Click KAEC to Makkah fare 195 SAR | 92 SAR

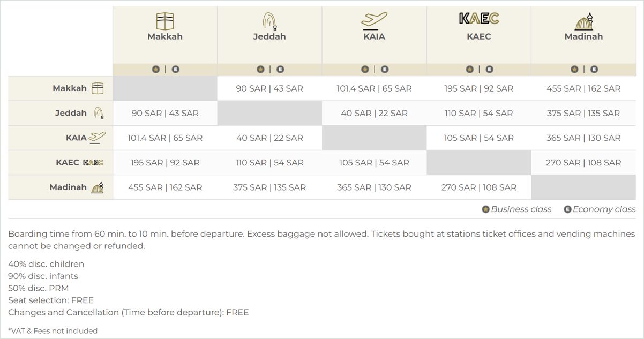point(165,162)
